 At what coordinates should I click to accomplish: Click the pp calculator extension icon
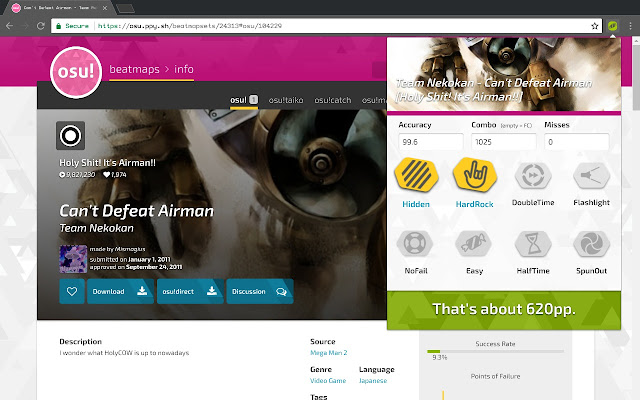(612, 26)
